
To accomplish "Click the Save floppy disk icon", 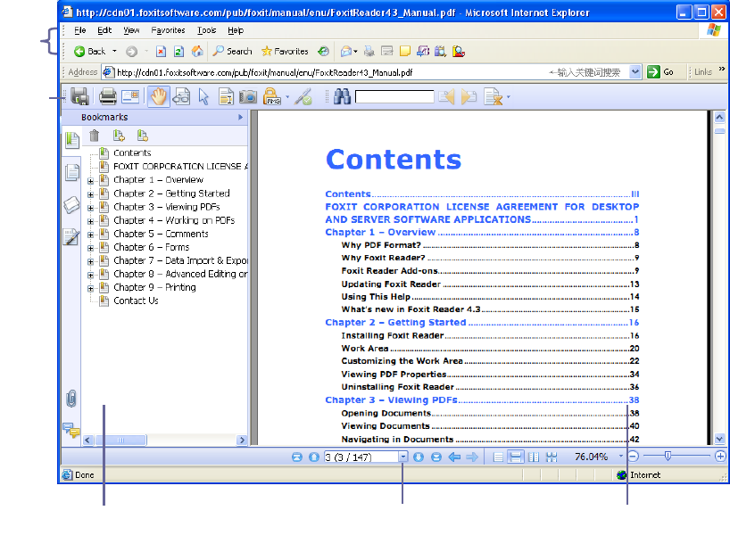I will [x=79, y=96].
